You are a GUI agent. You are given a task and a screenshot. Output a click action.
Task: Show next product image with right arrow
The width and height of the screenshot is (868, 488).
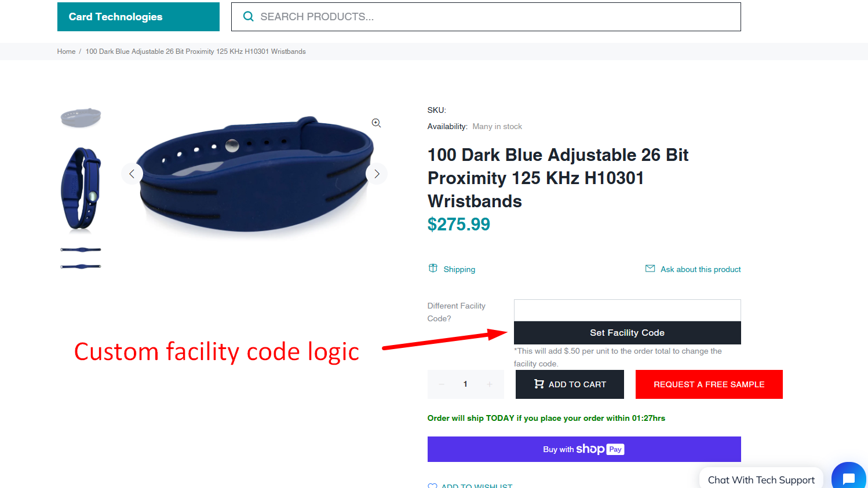click(x=377, y=174)
